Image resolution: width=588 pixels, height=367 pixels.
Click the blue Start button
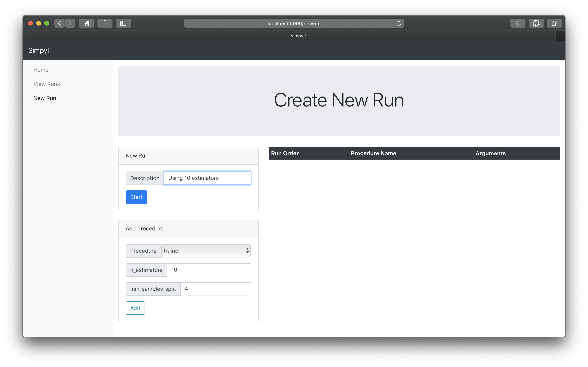(136, 197)
